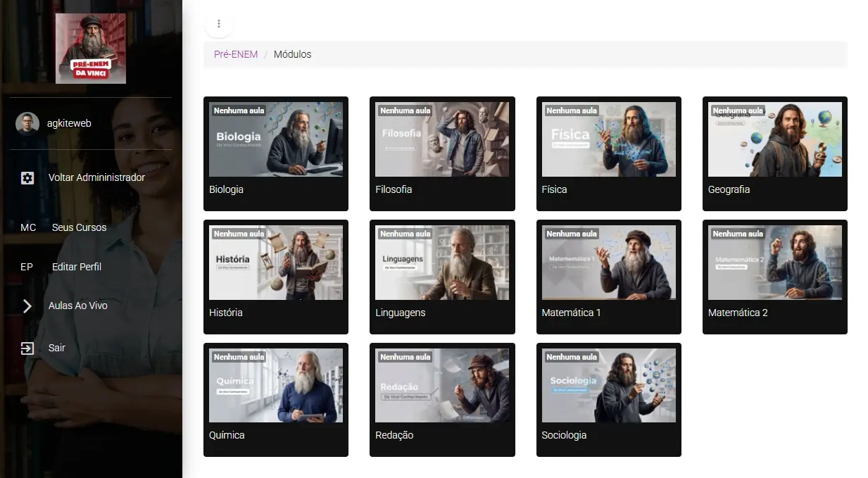Image resolution: width=868 pixels, height=478 pixels.
Task: Click the agkiteweb user avatar
Action: 27,123
